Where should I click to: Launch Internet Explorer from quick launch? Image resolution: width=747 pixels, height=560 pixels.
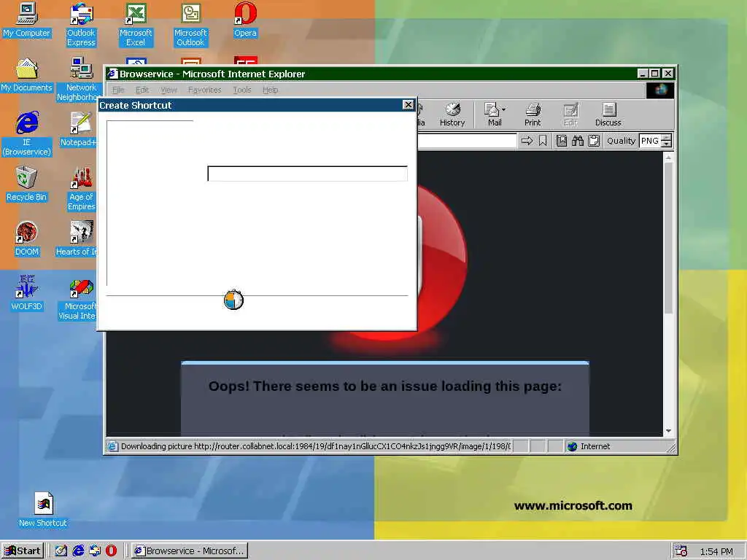click(x=78, y=551)
